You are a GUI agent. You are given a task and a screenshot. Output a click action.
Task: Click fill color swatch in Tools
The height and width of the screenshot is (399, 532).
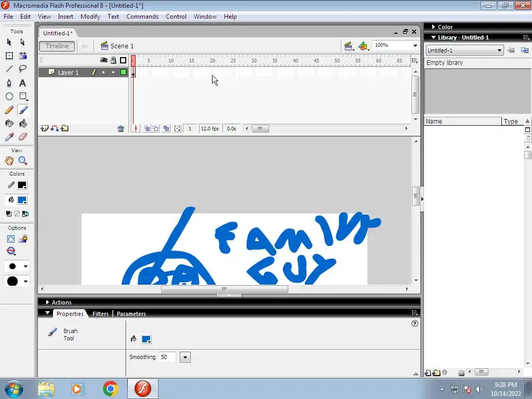point(22,200)
